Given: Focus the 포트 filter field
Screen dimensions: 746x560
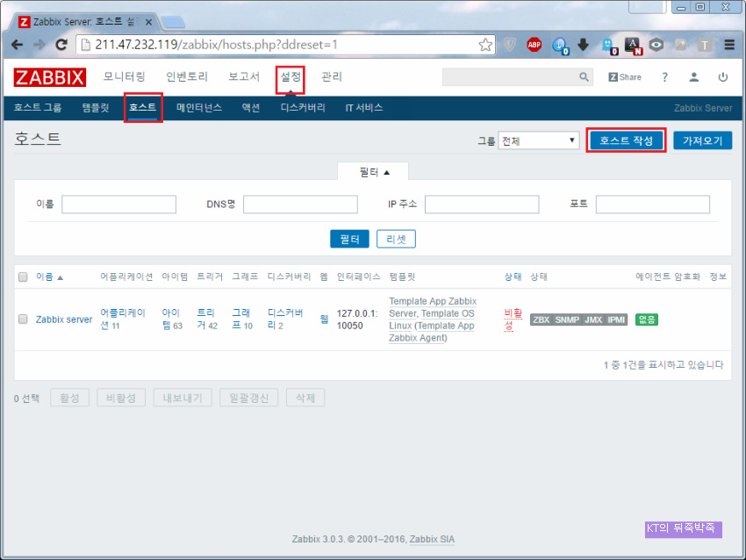Looking at the screenshot, I should (x=653, y=205).
